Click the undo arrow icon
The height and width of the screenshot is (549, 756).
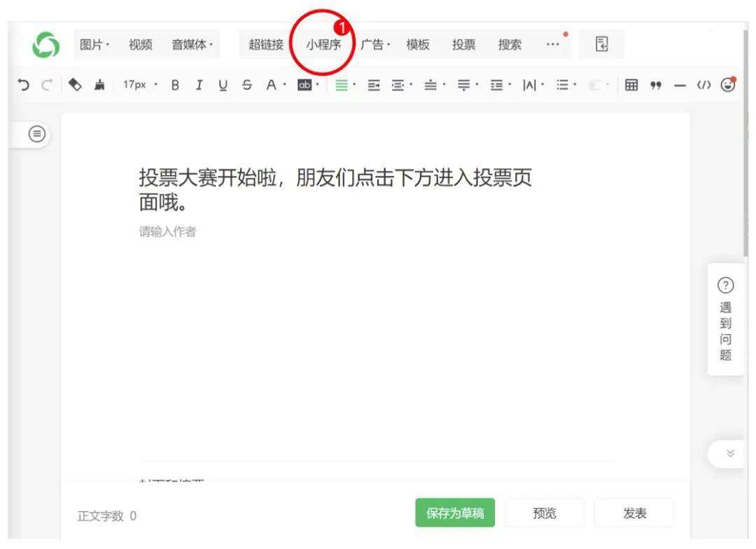[x=23, y=85]
